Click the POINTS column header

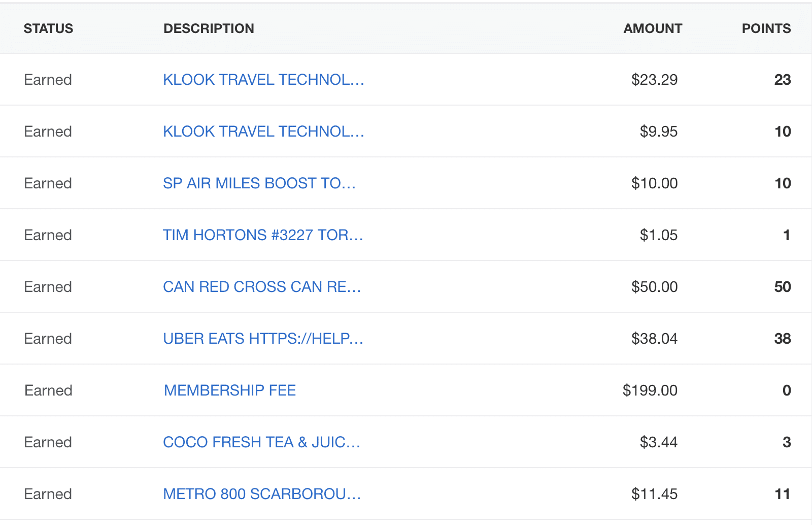point(766,28)
